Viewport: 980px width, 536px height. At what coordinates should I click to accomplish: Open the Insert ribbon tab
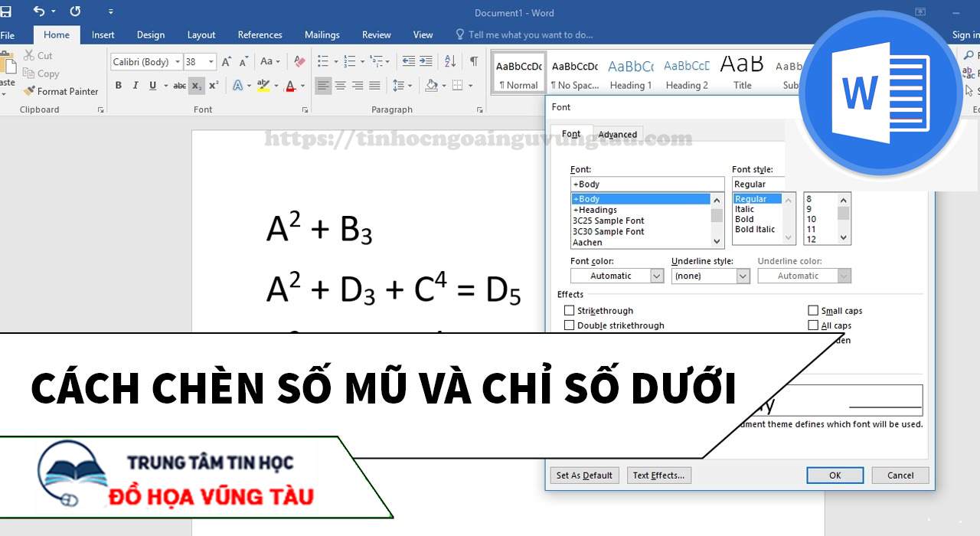[103, 34]
